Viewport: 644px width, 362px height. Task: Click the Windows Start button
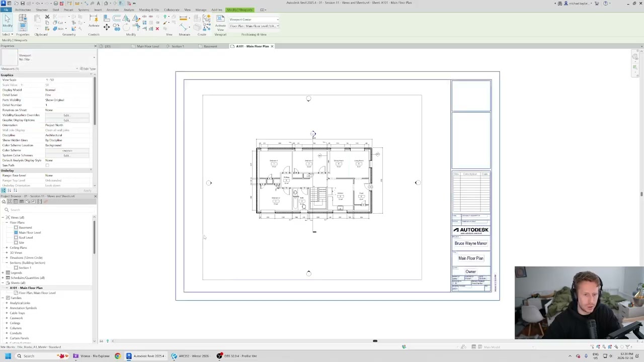click(x=8, y=356)
